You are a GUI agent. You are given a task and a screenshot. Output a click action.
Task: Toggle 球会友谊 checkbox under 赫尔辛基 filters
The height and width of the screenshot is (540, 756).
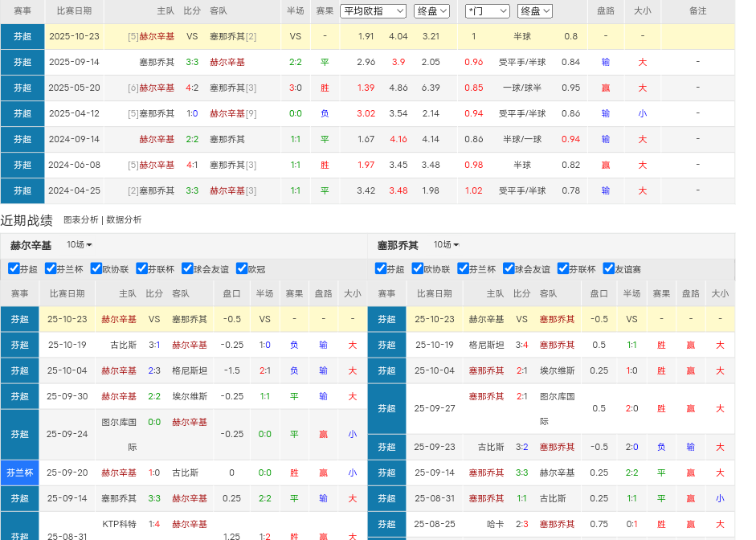188,268
